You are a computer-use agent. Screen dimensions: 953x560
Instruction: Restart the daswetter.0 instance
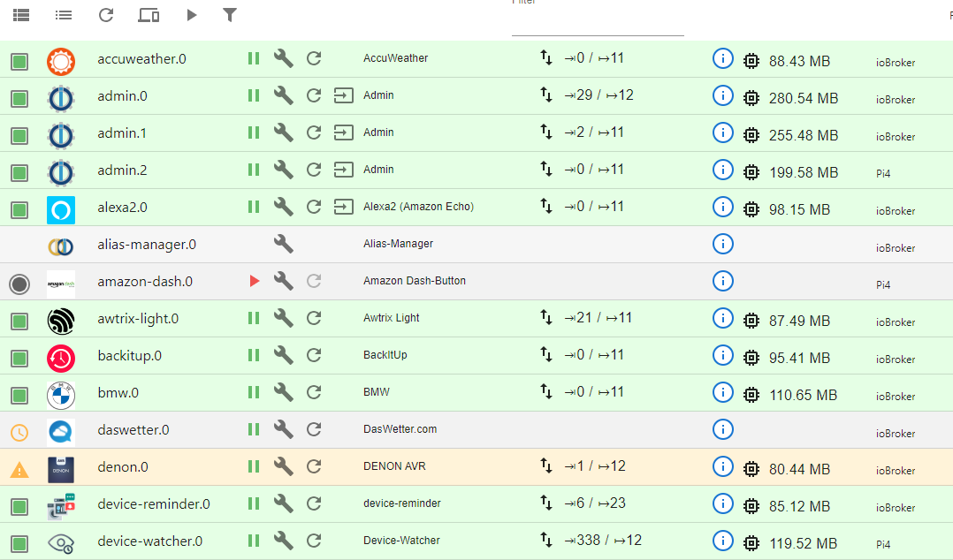[314, 428]
